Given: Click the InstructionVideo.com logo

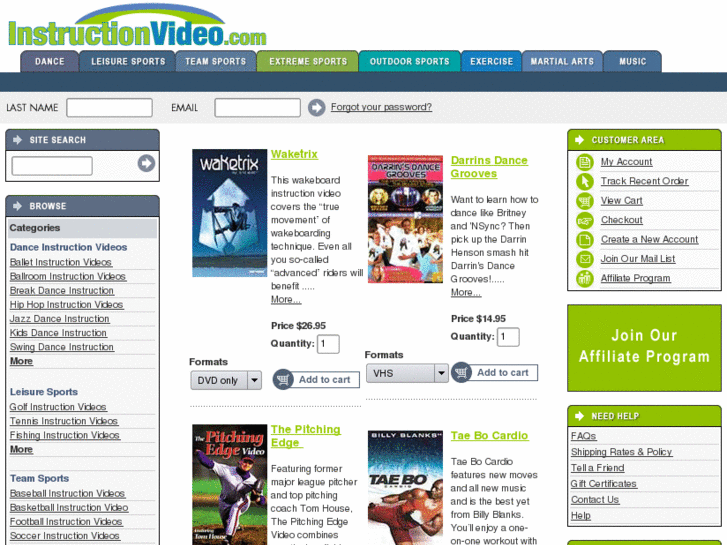Looking at the screenshot, I should pos(137,26).
